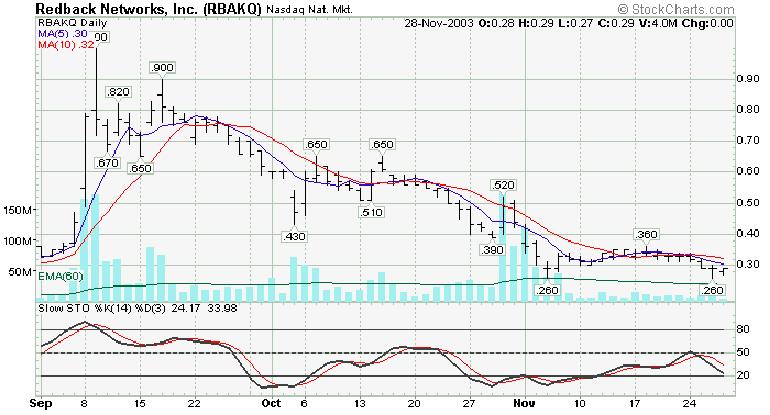Click the 0.50 price axis label
Viewport: 770px width, 415px height.
tap(748, 202)
